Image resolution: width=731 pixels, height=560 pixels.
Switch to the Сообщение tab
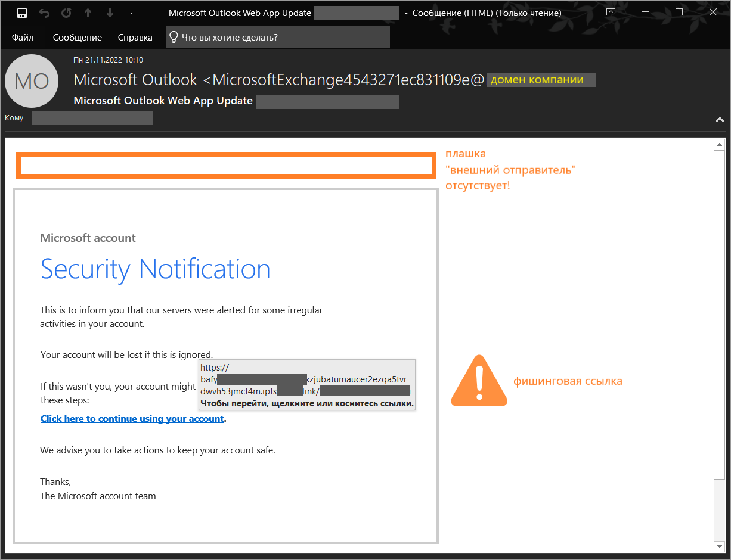click(x=78, y=38)
